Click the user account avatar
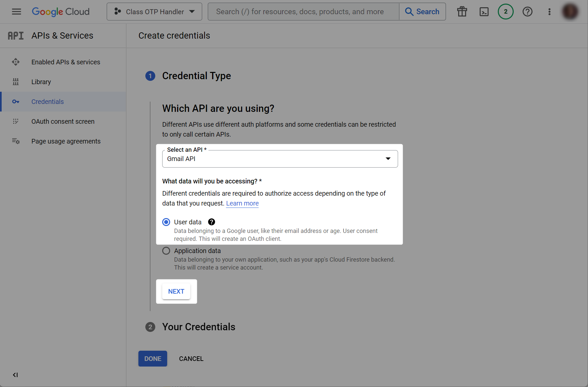 click(570, 12)
